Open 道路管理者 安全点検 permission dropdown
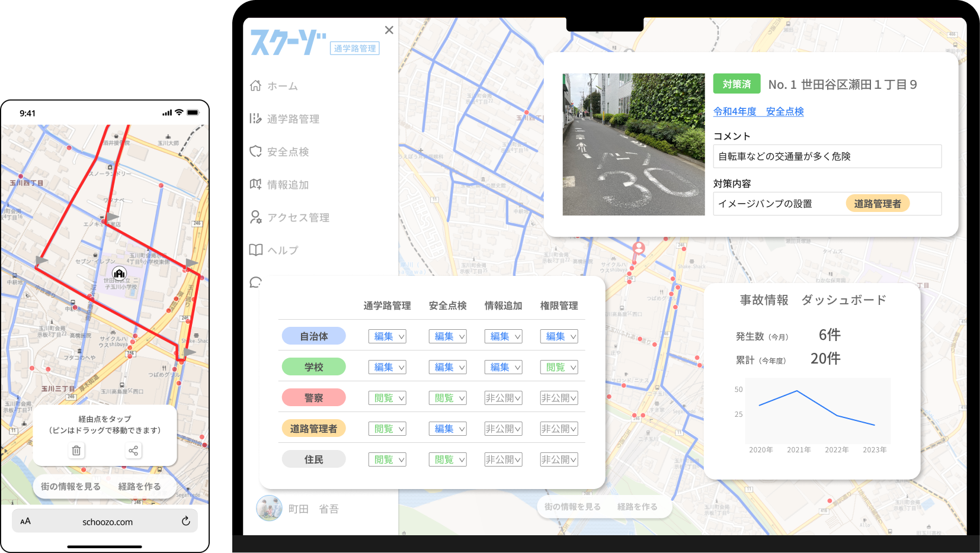This screenshot has width=980, height=553. (447, 429)
